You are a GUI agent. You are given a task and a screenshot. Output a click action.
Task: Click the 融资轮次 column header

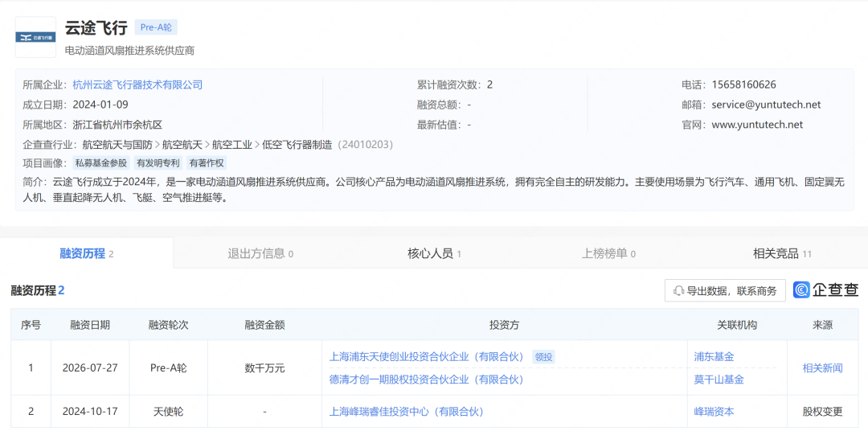pos(169,325)
